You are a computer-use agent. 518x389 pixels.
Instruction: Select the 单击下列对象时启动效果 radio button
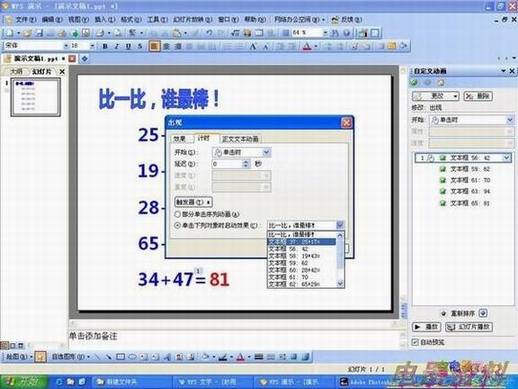pyautogui.click(x=178, y=225)
